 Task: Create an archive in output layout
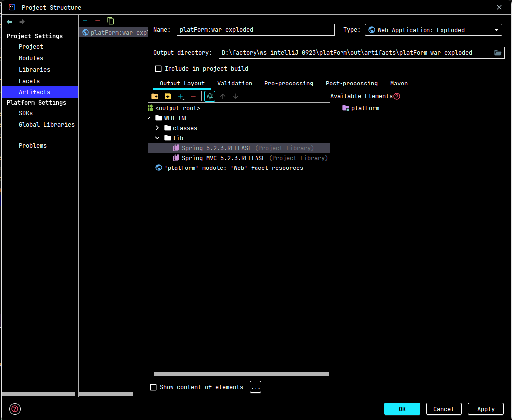click(x=168, y=96)
